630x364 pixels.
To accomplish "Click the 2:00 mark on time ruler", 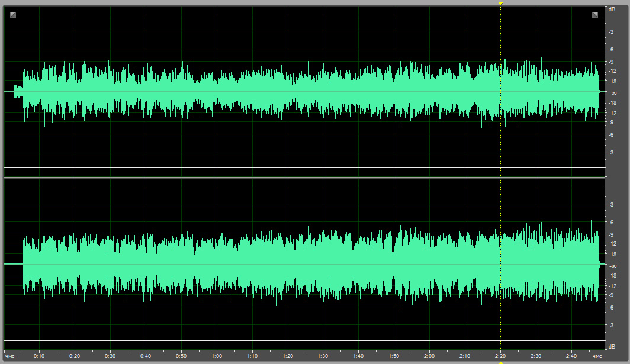I will tap(429, 356).
